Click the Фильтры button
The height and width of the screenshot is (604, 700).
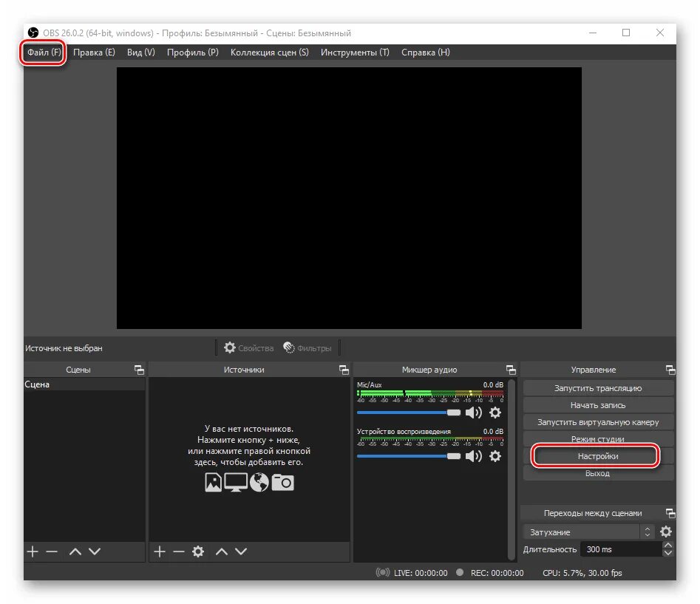click(x=307, y=347)
